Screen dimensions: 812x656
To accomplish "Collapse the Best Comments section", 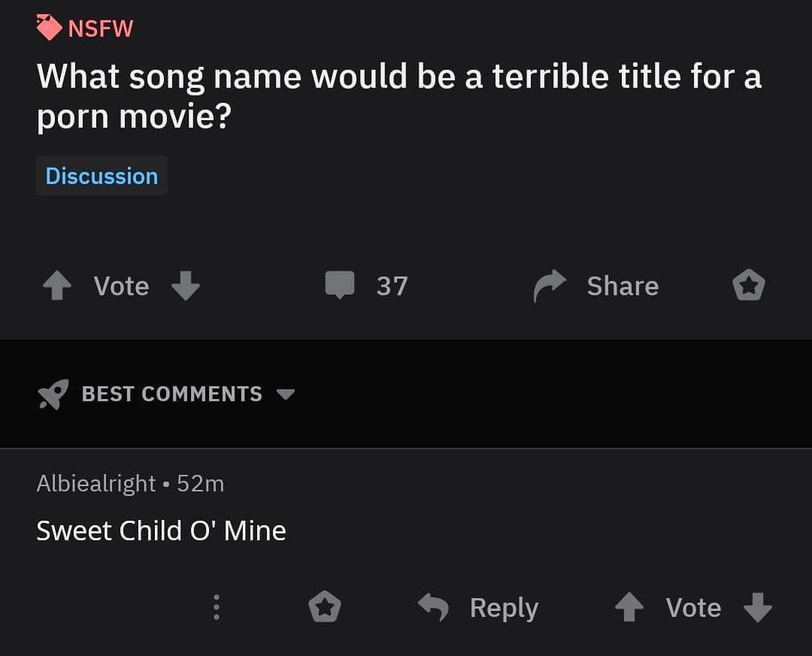I will click(x=171, y=394).
